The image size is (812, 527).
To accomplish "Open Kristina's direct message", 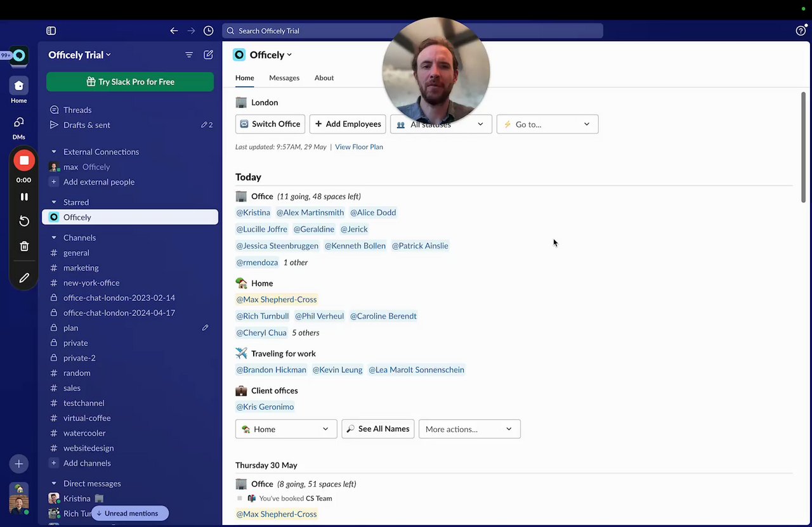I will point(130,498).
